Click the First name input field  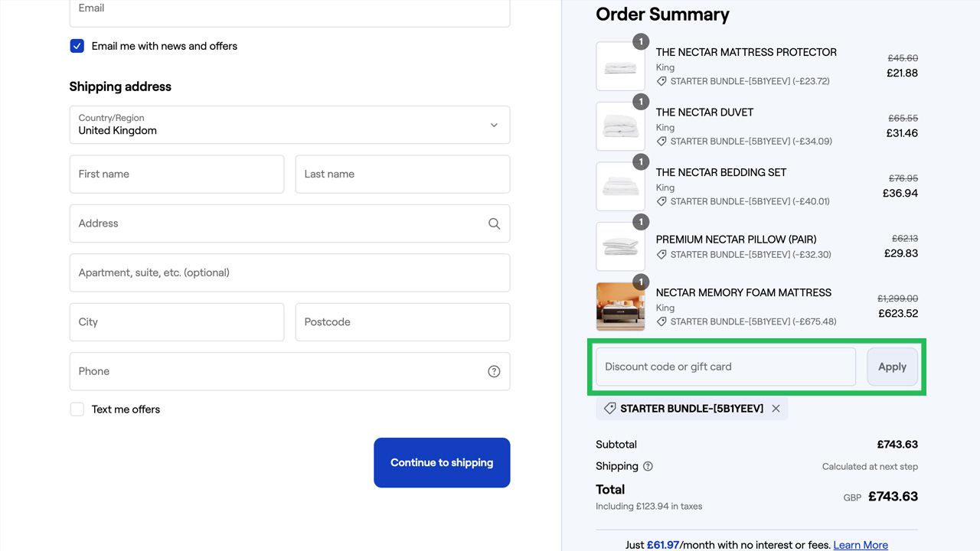[x=177, y=174]
